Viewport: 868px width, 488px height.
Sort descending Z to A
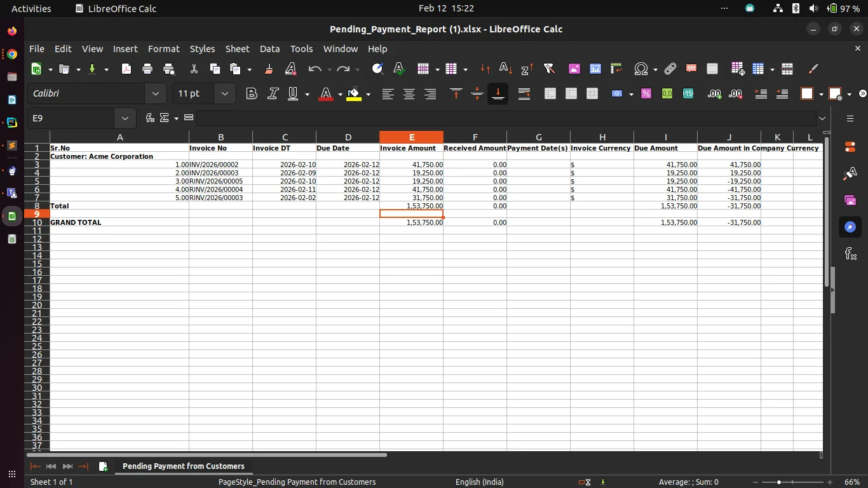coord(527,69)
